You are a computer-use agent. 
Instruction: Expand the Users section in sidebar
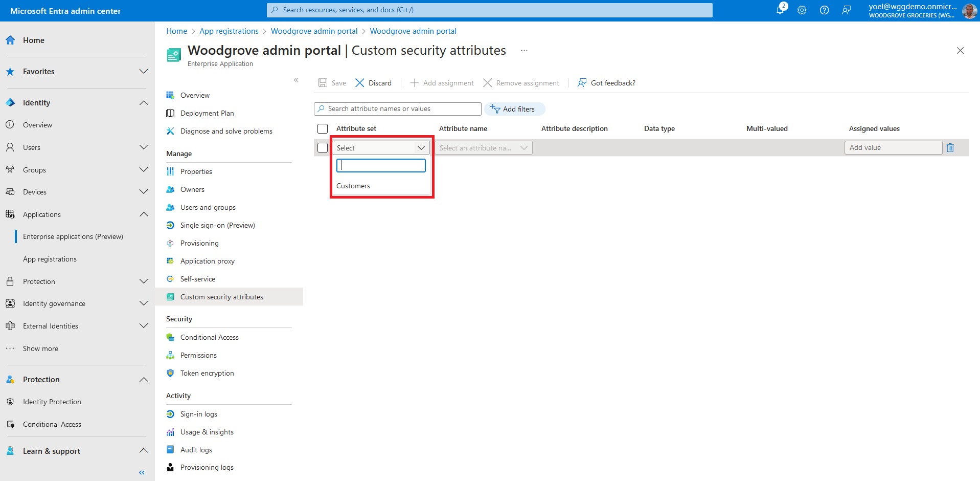point(144,147)
